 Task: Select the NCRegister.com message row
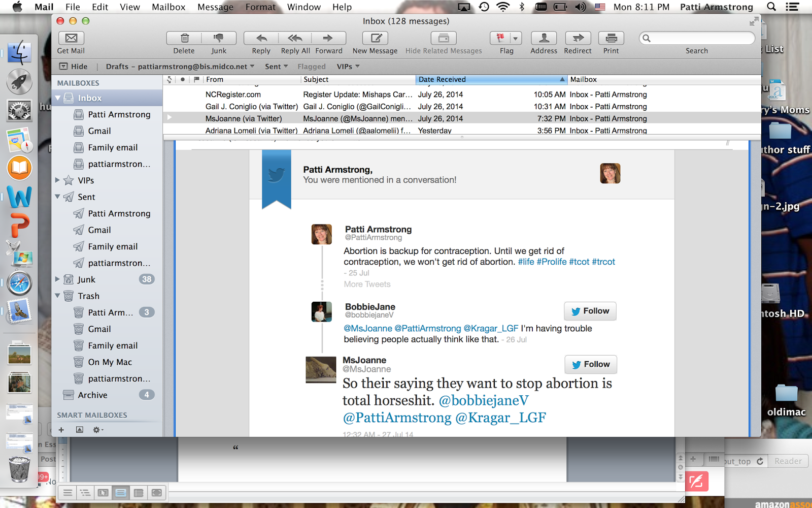[462, 94]
